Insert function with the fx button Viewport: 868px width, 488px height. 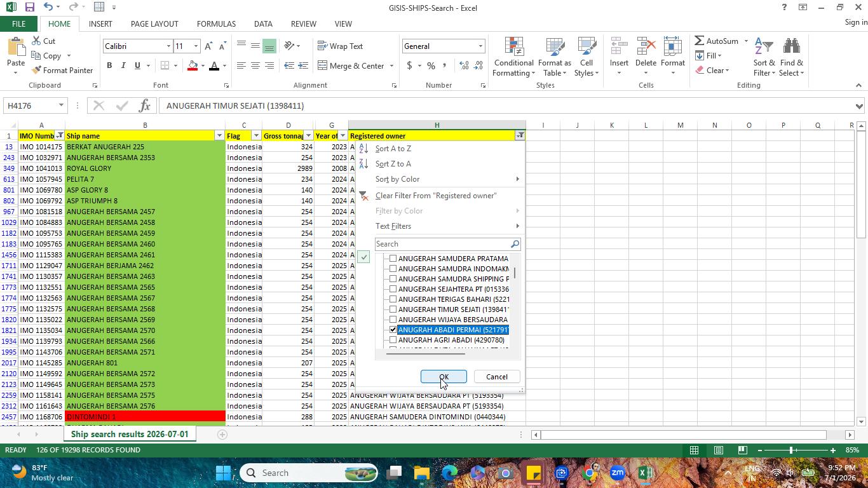pos(144,105)
